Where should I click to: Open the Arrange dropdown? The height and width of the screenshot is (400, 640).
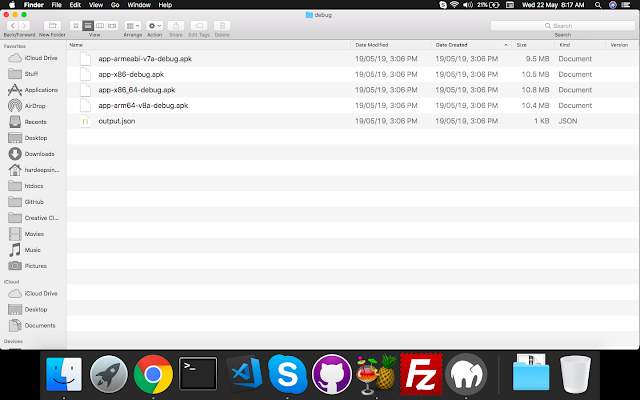[133, 26]
